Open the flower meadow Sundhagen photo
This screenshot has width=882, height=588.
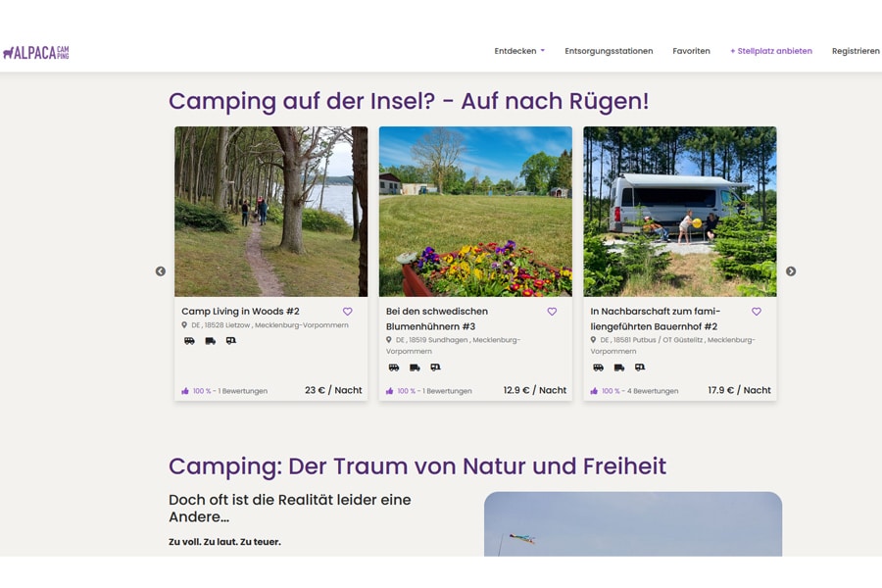[x=475, y=212]
